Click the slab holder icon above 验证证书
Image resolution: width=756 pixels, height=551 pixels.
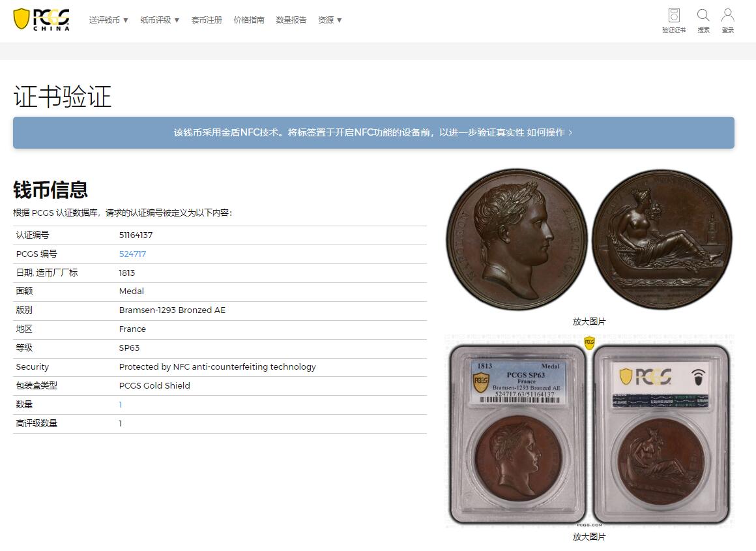[673, 14]
